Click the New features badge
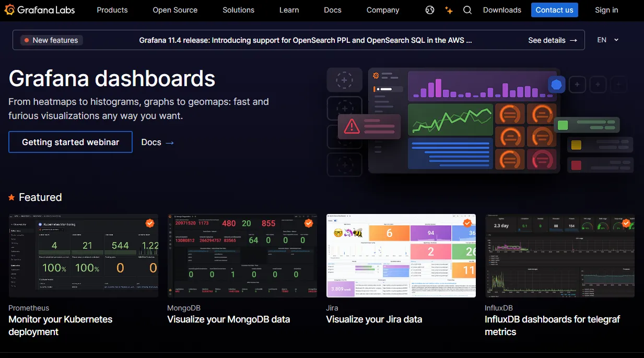644x358 pixels. [51, 40]
